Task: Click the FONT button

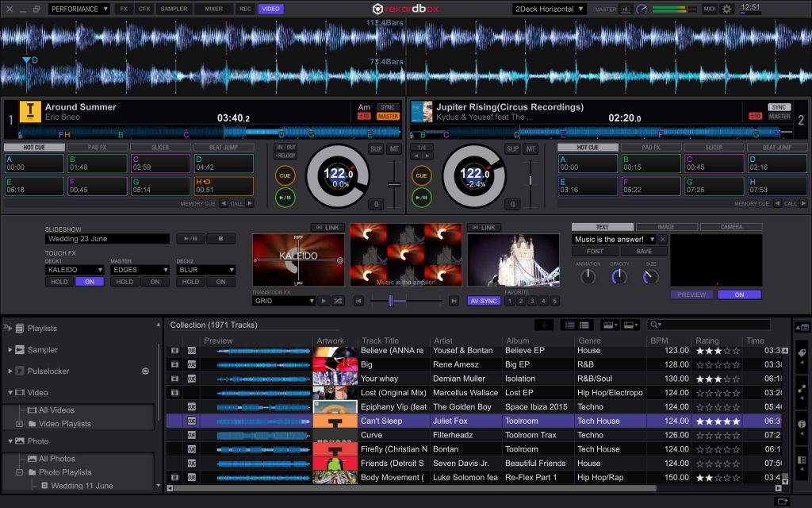Action: pyautogui.click(x=596, y=252)
